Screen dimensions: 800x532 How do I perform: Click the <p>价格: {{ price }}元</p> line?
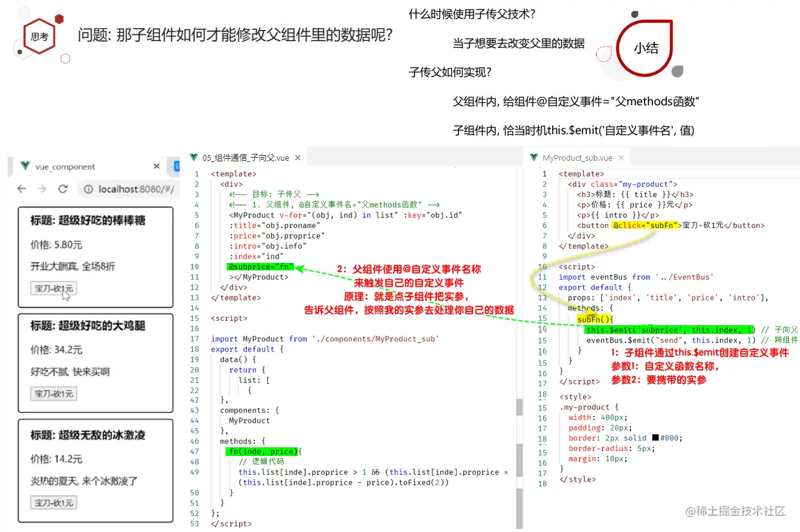point(634,204)
